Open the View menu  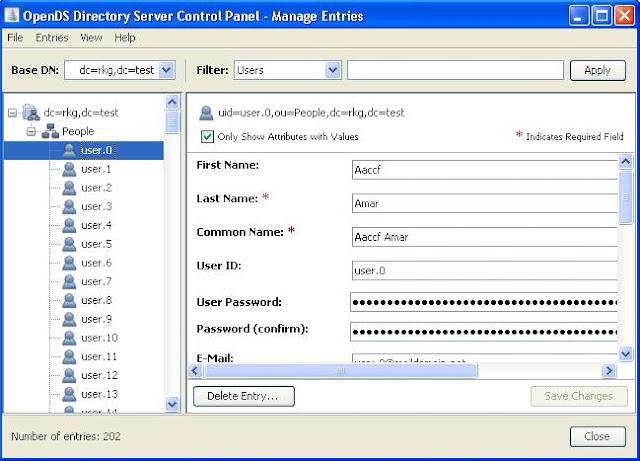click(91, 38)
